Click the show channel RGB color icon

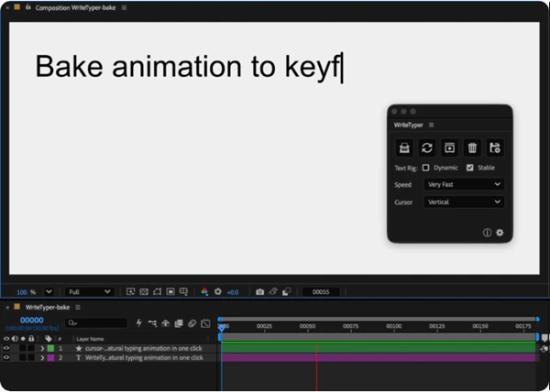pos(204,291)
